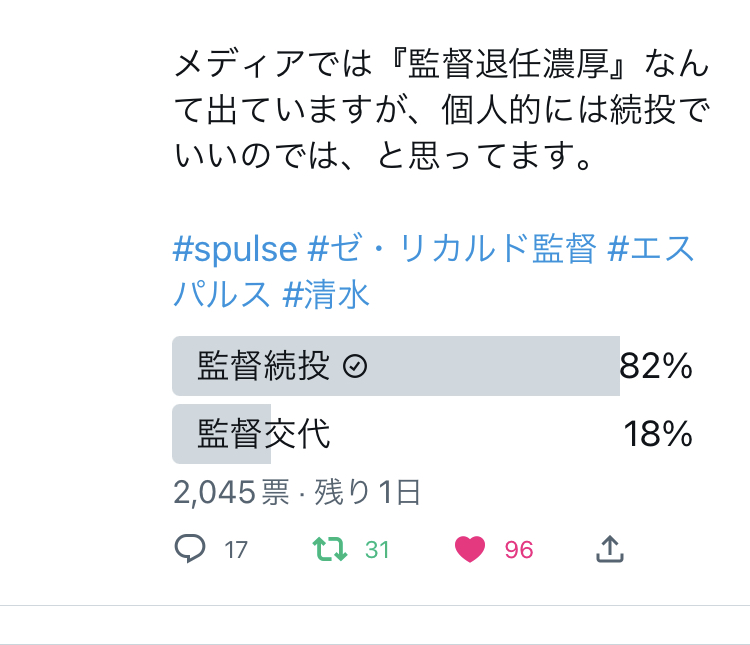750x645 pixels.
Task: Click the reply speech bubble icon
Action: point(190,548)
